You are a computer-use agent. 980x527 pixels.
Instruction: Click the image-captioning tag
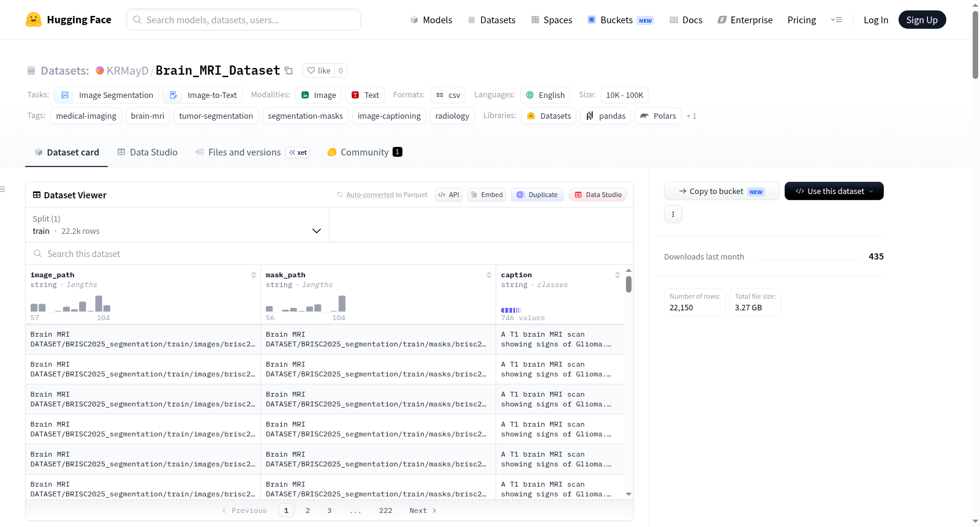tap(389, 116)
